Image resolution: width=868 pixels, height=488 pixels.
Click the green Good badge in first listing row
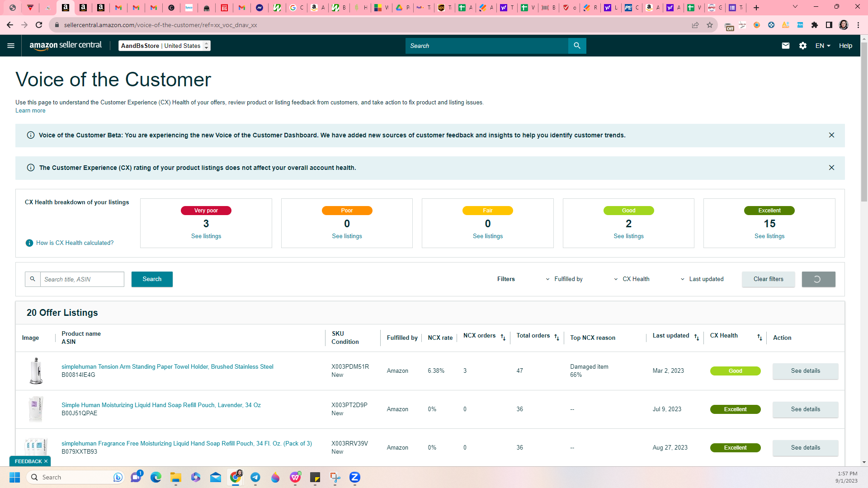click(x=735, y=371)
